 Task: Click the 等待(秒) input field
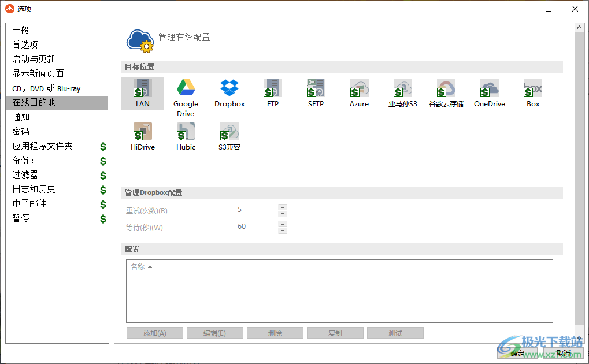click(257, 227)
